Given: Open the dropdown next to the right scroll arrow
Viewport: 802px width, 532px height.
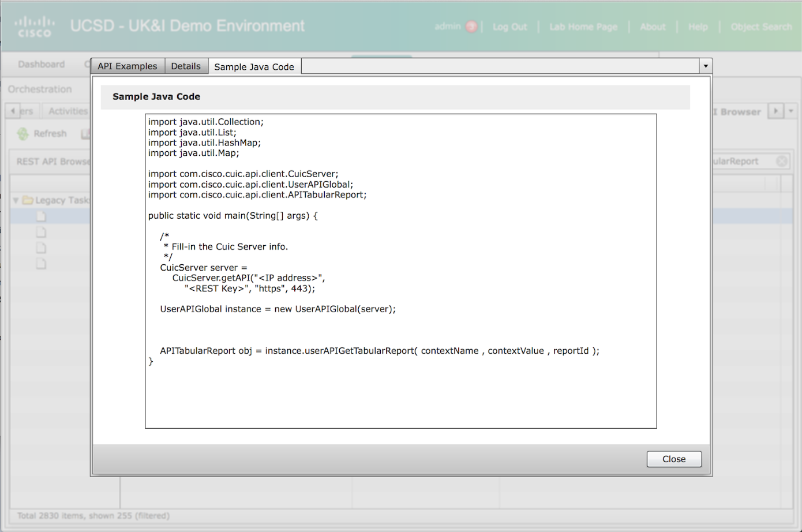Looking at the screenshot, I should (791, 111).
